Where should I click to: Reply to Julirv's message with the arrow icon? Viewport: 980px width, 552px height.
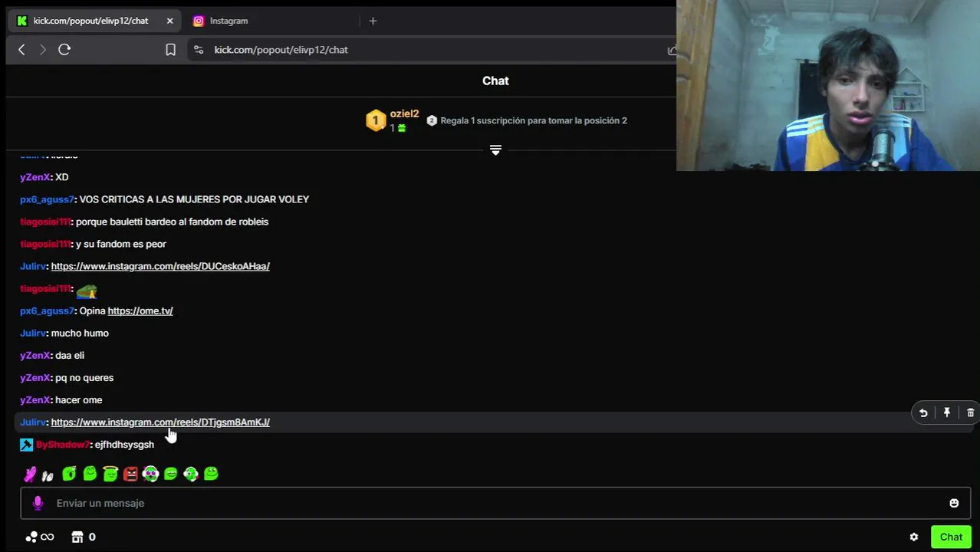click(x=923, y=413)
